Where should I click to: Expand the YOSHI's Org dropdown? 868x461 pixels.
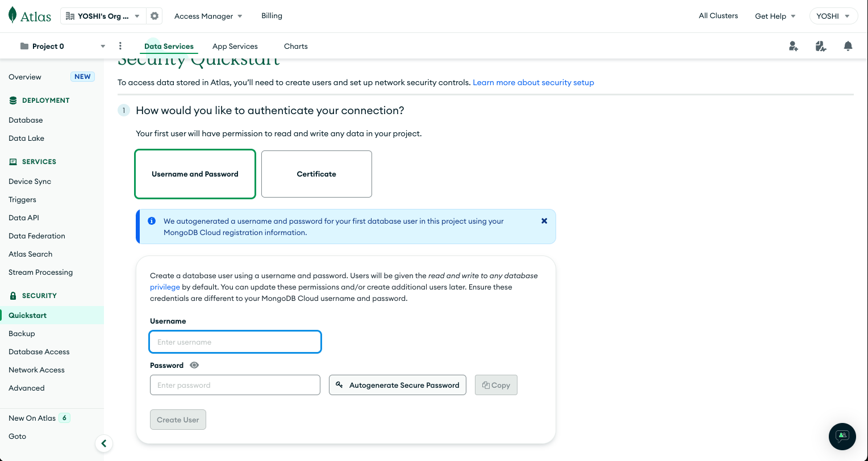(x=103, y=16)
